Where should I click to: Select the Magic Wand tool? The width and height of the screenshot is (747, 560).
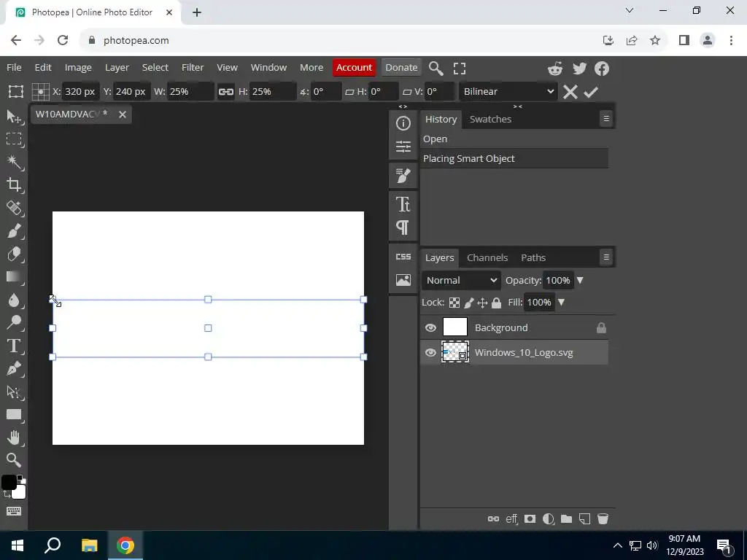[14, 162]
